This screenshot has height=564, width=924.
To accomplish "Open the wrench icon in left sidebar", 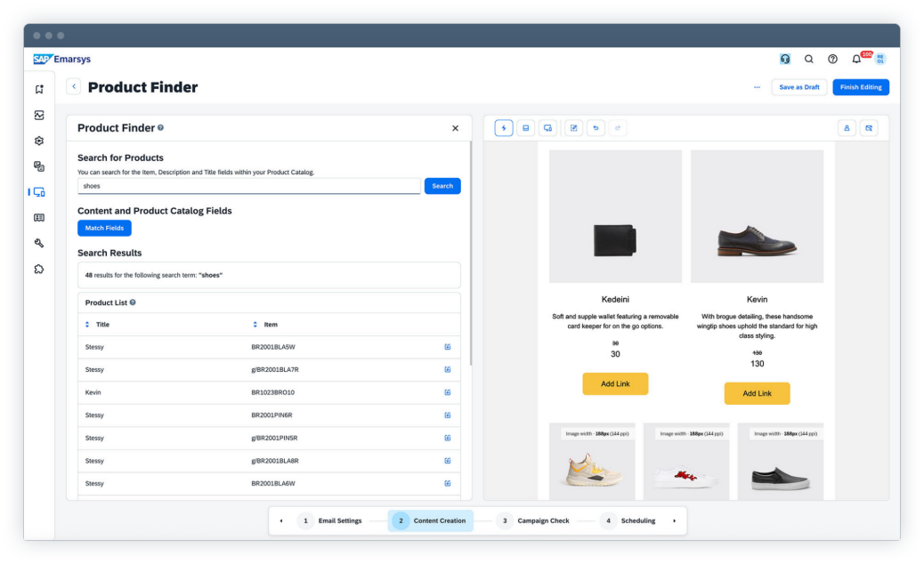I will pyautogui.click(x=39, y=243).
